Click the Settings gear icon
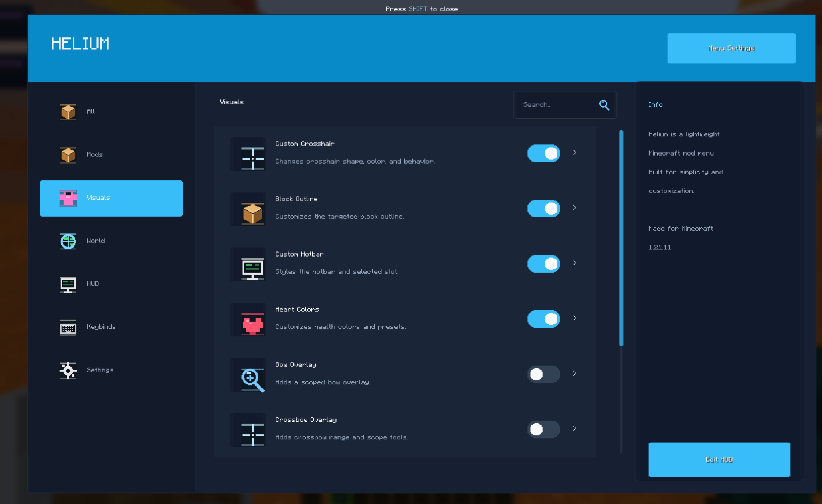 coord(68,371)
